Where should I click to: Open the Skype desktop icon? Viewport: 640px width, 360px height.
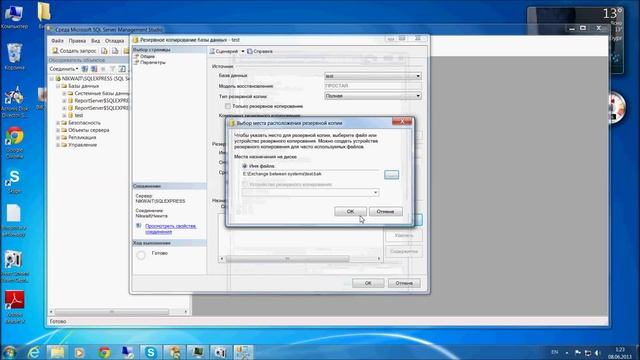14,181
